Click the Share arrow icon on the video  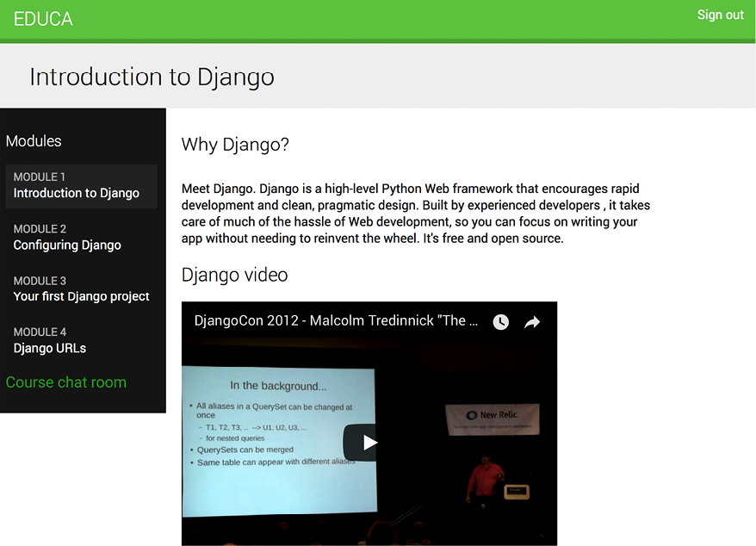tap(532, 322)
